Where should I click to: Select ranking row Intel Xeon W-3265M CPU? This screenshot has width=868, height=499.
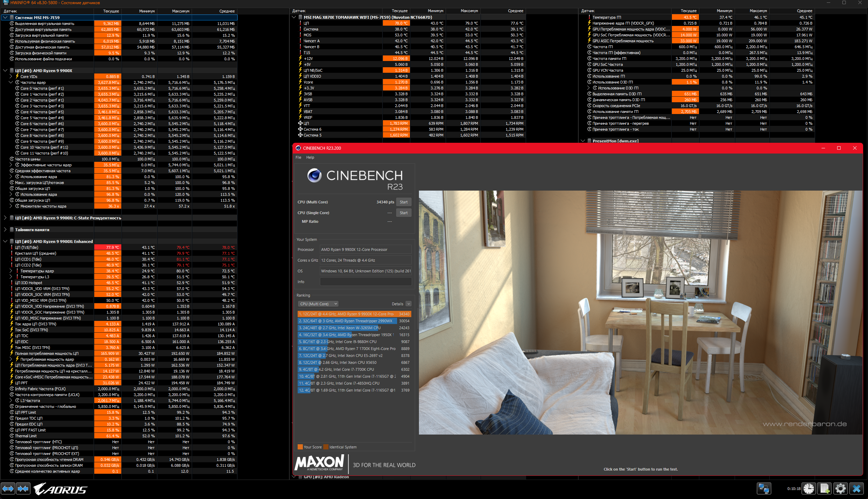coord(354,328)
